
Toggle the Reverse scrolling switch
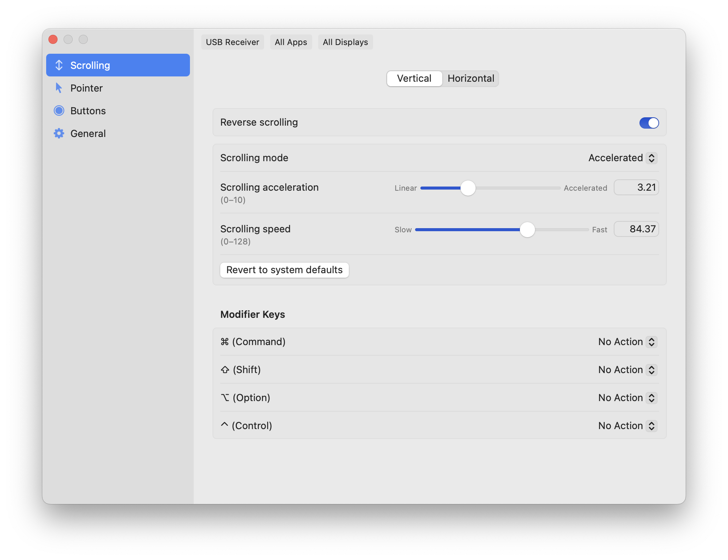click(x=649, y=123)
